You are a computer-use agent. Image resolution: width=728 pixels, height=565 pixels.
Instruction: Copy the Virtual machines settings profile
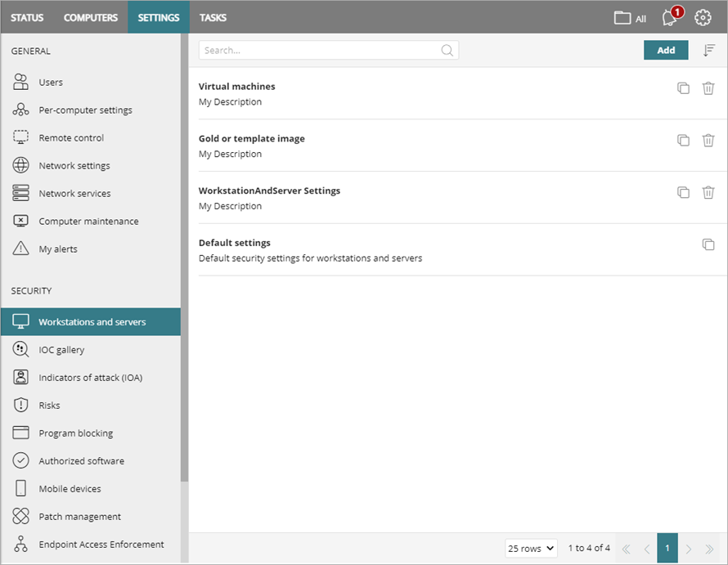pyautogui.click(x=684, y=88)
